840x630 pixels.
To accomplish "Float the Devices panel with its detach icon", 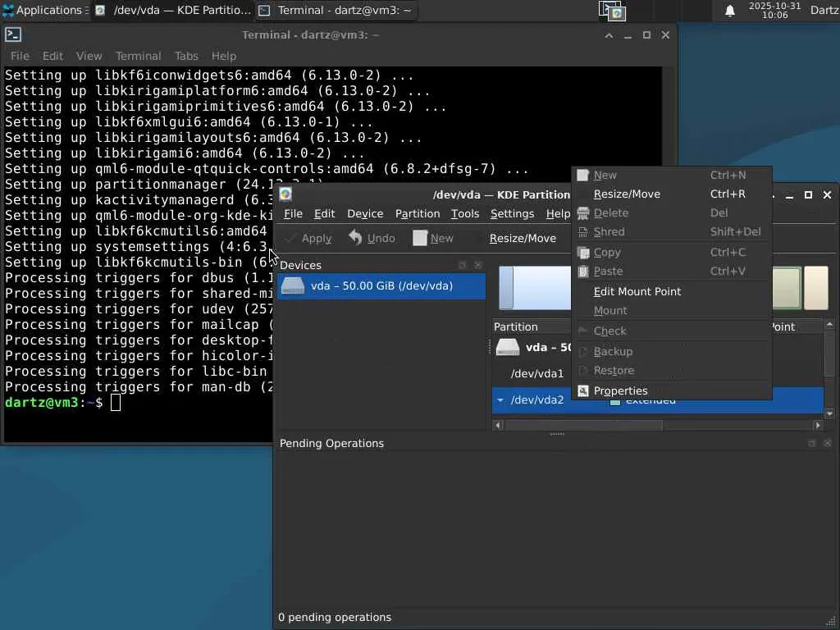I will pos(463,265).
